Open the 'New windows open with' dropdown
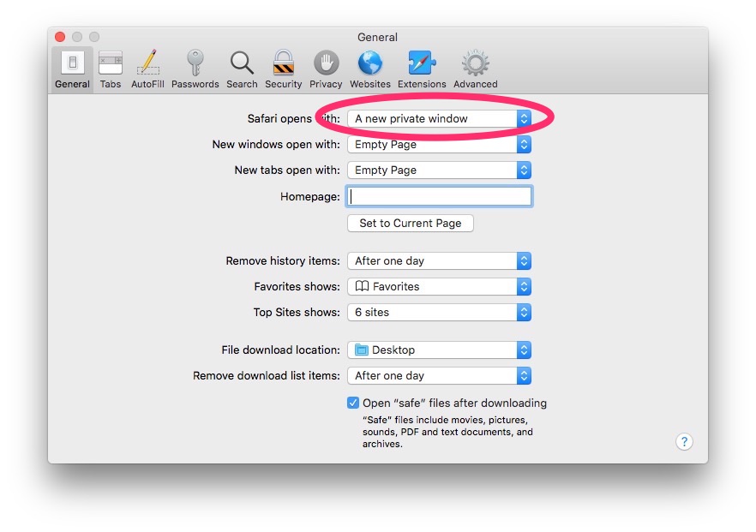 [439, 144]
